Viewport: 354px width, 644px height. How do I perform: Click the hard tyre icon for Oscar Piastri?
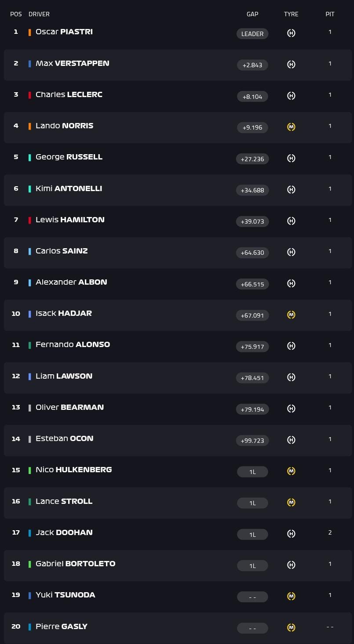pyautogui.click(x=291, y=33)
